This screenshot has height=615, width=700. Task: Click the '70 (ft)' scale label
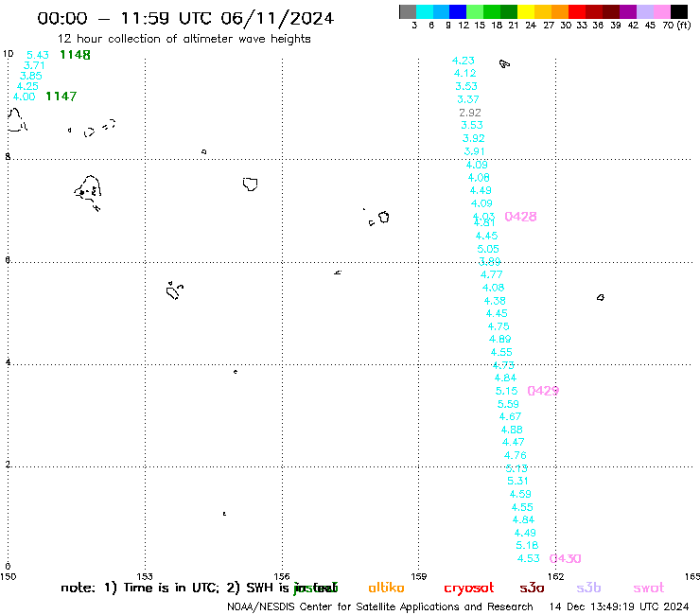(x=676, y=26)
